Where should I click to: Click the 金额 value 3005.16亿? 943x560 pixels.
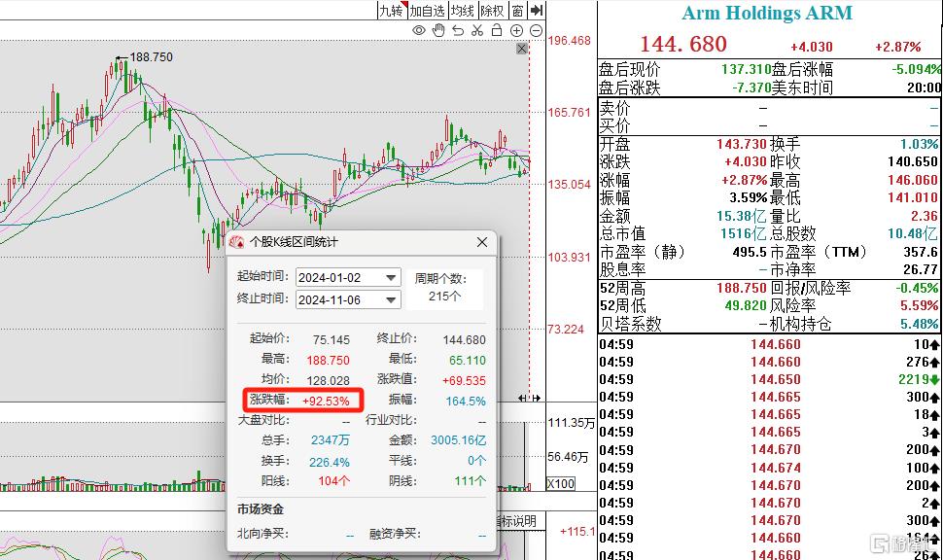pos(458,440)
